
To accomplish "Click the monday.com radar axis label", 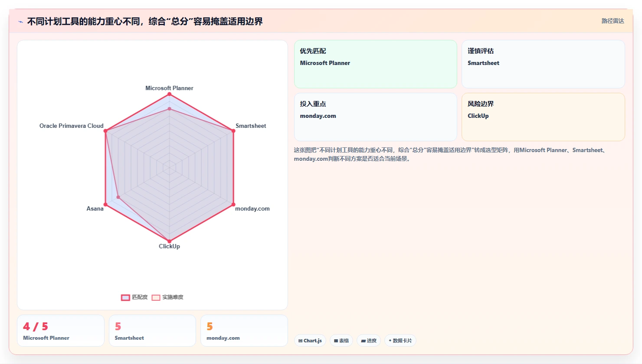I will (x=252, y=208).
